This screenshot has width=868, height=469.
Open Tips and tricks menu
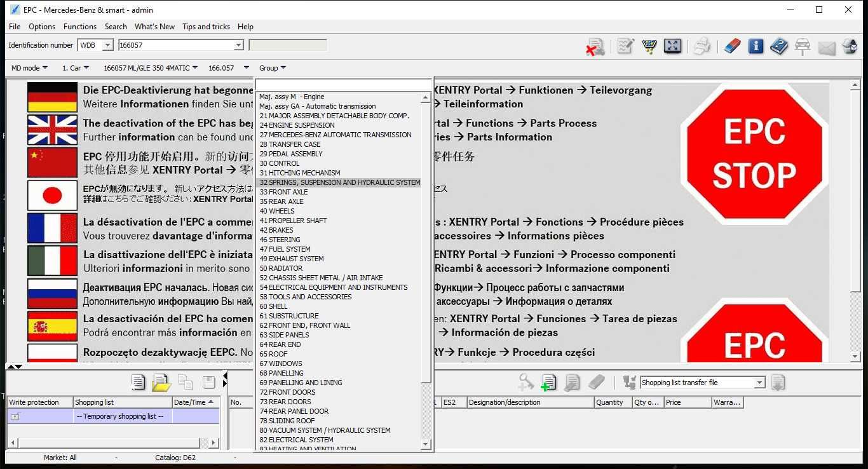pyautogui.click(x=206, y=27)
